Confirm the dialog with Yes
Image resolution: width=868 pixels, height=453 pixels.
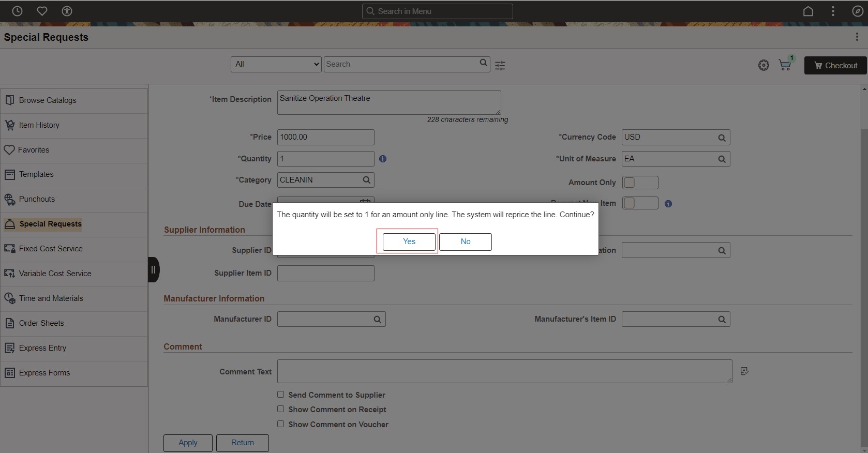point(409,241)
